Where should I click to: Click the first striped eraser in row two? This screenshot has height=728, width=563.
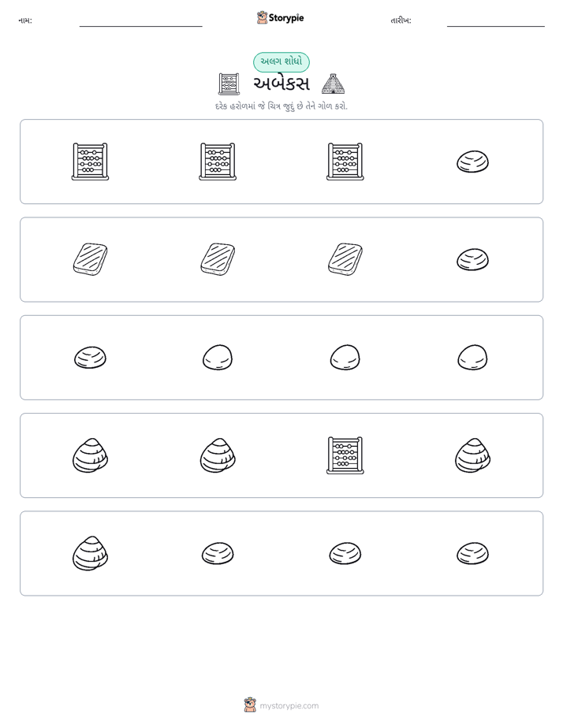90,259
